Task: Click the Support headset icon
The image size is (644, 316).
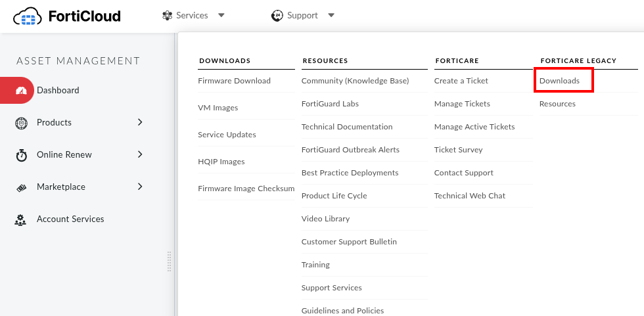Action: pos(277,15)
